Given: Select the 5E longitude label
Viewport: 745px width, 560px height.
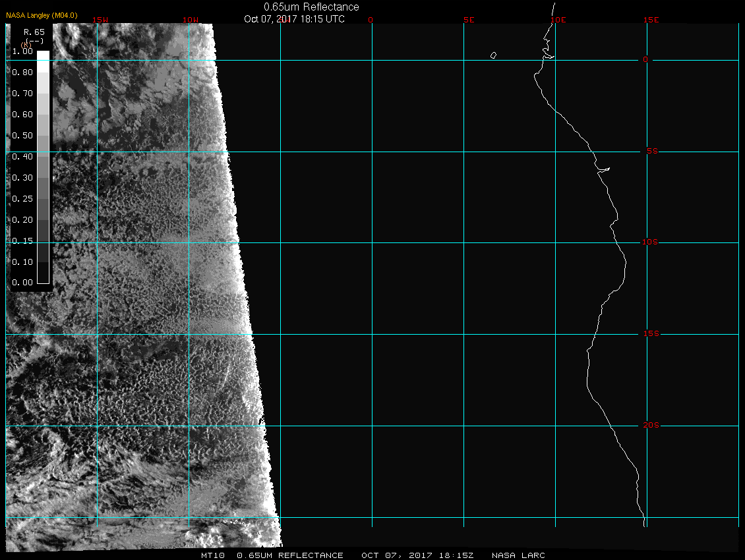Looking at the screenshot, I should click(x=469, y=20).
